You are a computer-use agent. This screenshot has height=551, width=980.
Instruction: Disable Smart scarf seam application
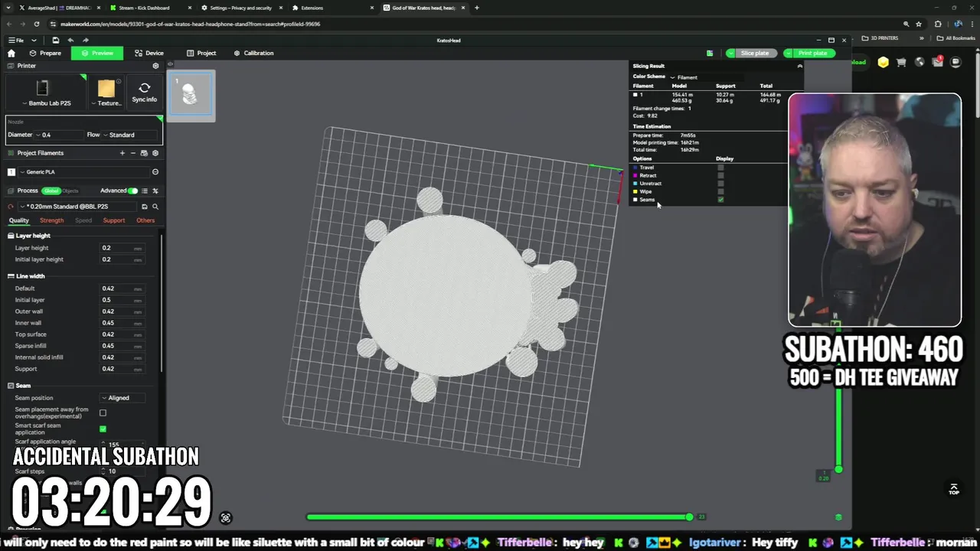tap(103, 429)
